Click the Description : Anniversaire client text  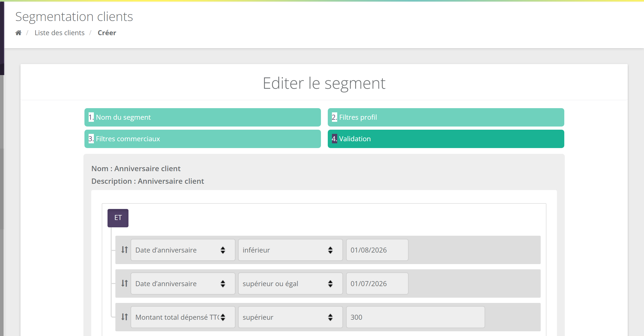pyautogui.click(x=148, y=181)
